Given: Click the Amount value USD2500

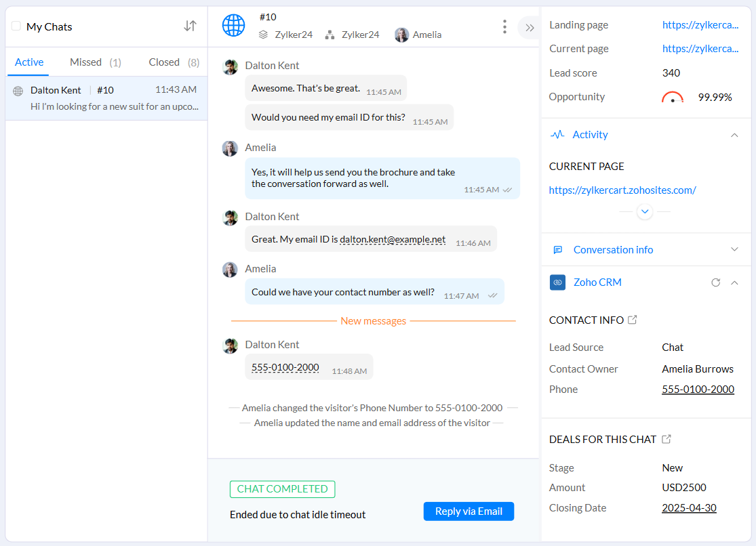Looking at the screenshot, I should pyautogui.click(x=683, y=488).
